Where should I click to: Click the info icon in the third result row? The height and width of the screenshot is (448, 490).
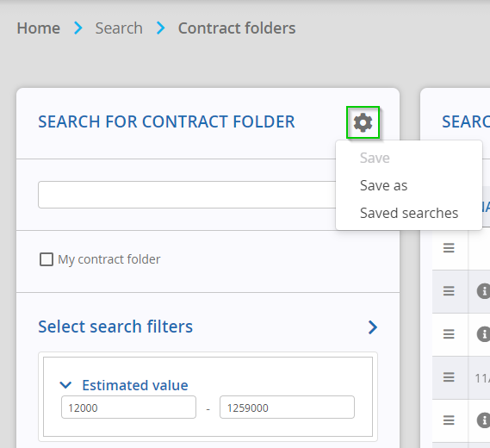483,334
